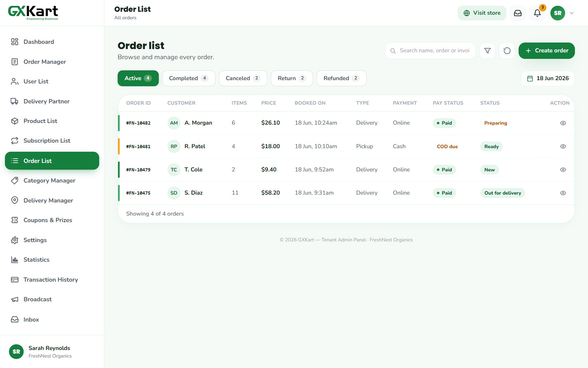Click the header inbox tray icon
Image resolution: width=588 pixels, height=368 pixels.
(518, 13)
